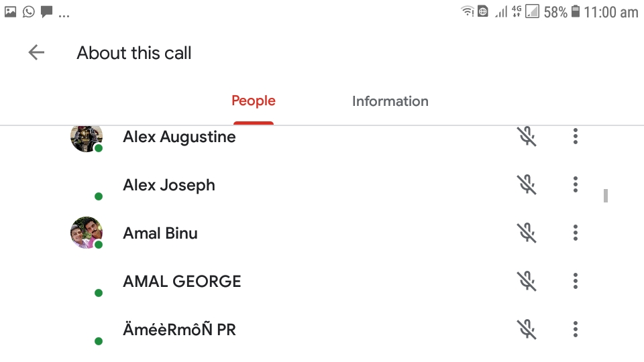Image resolution: width=644 pixels, height=362 pixels.
Task: Open more options for Alex Joseph
Action: [x=576, y=185]
